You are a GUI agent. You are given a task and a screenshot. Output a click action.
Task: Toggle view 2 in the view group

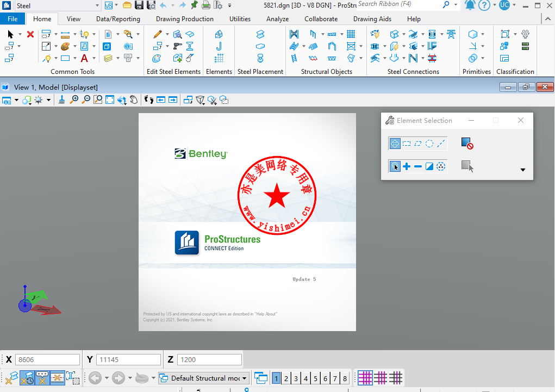click(x=286, y=378)
